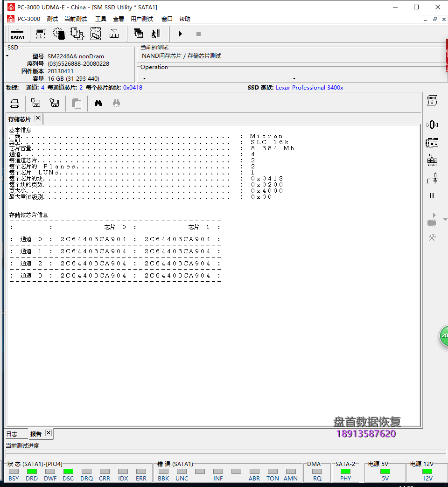Open the 帮助 menu
The image size is (448, 487).
184,19
